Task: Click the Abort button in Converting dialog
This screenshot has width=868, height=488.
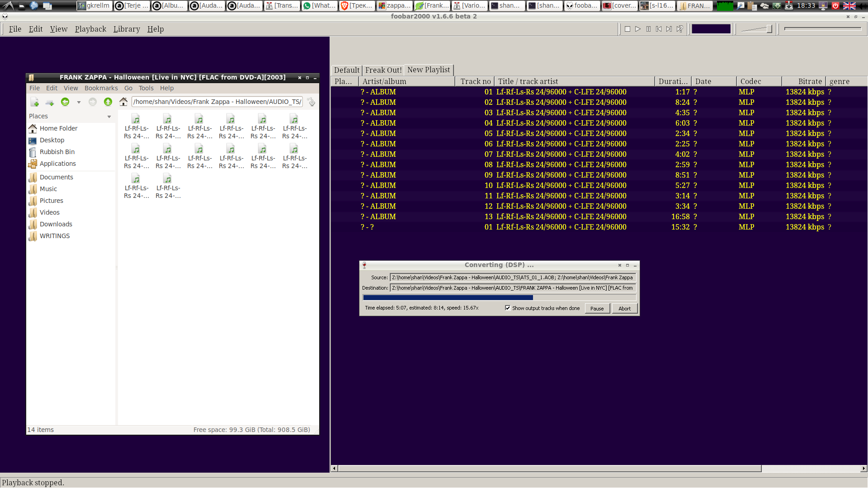Action: click(625, 309)
